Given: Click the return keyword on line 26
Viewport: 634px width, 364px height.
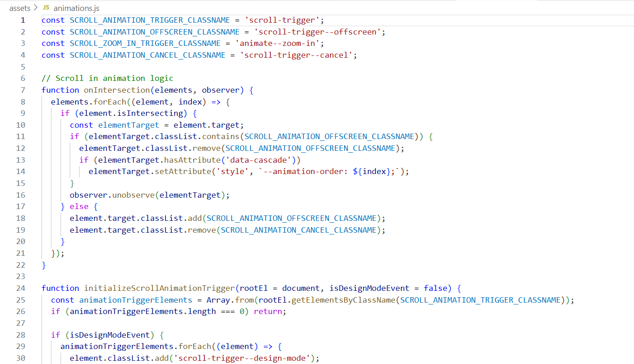Looking at the screenshot, I should [267, 311].
